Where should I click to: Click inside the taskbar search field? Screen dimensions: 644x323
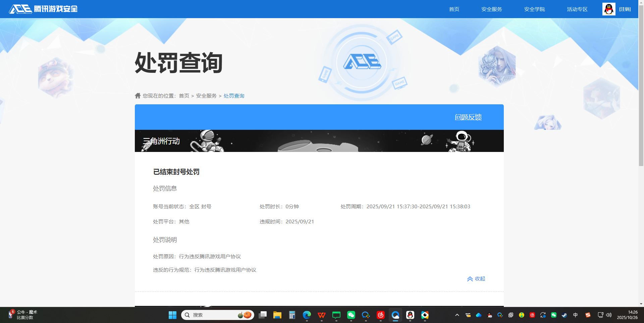click(x=218, y=315)
